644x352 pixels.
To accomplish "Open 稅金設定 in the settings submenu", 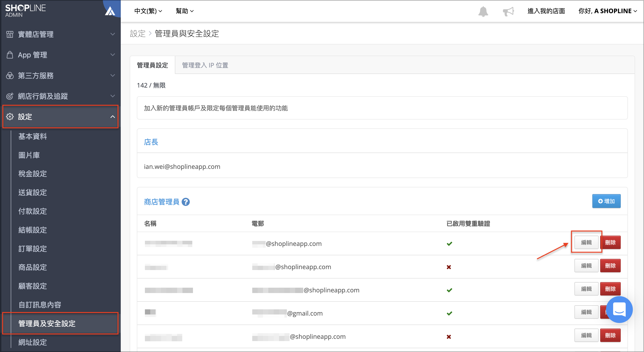I will click(33, 174).
